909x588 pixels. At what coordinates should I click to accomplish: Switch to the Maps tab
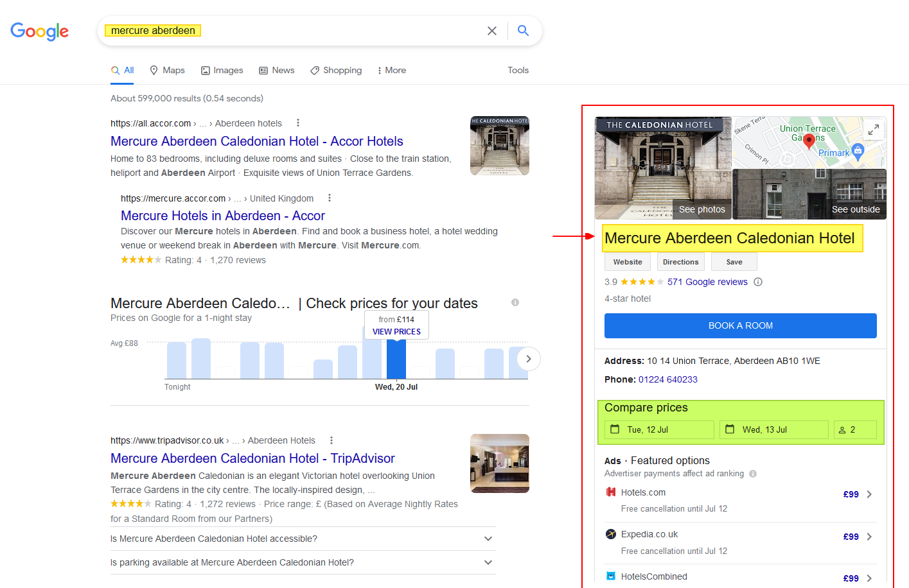tap(167, 70)
